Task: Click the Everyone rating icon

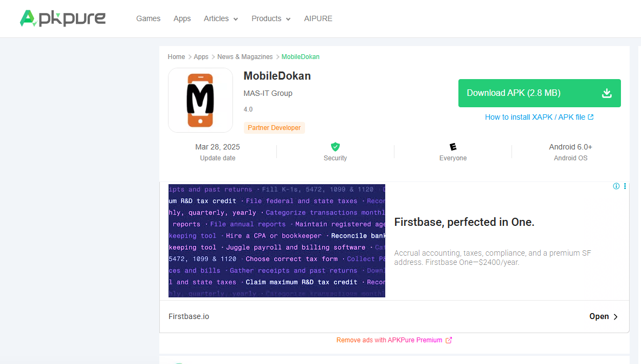Action: (x=453, y=147)
